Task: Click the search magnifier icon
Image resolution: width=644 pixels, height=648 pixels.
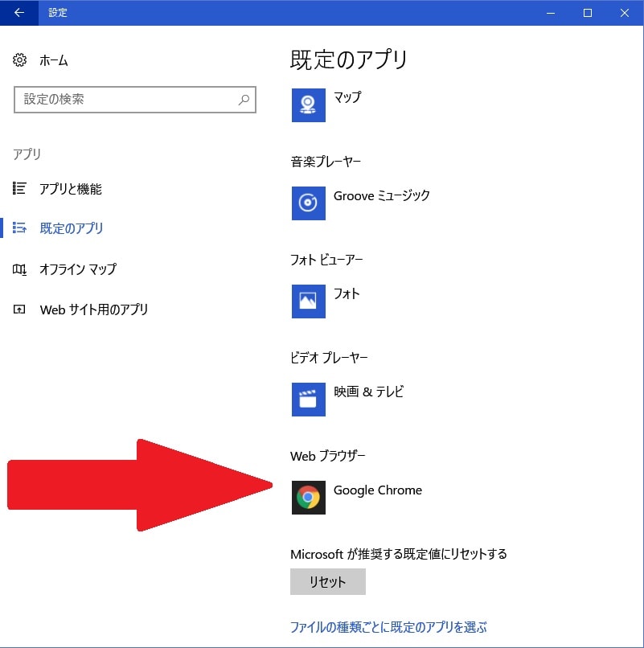Action: tap(244, 100)
